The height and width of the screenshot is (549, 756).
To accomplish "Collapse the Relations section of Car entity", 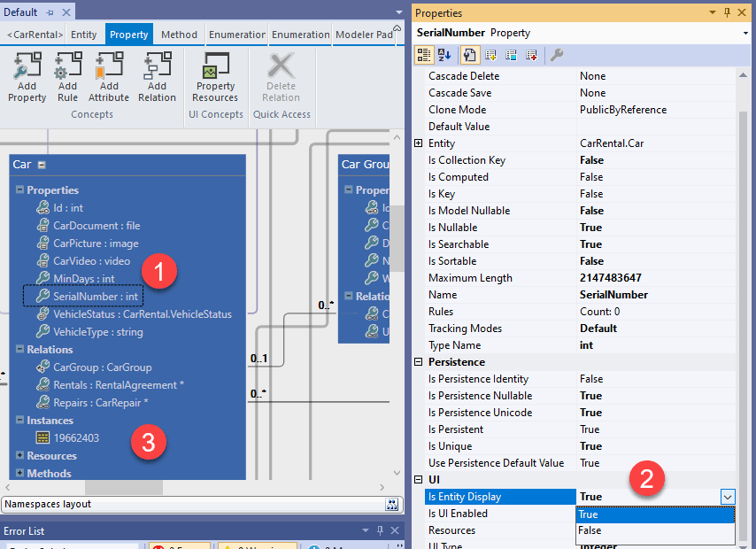I will coord(19,349).
